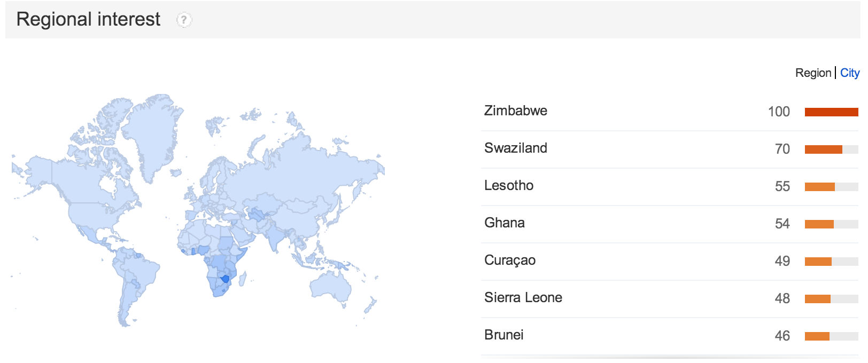The height and width of the screenshot is (363, 868).
Task: Switch to City view
Action: (x=849, y=73)
